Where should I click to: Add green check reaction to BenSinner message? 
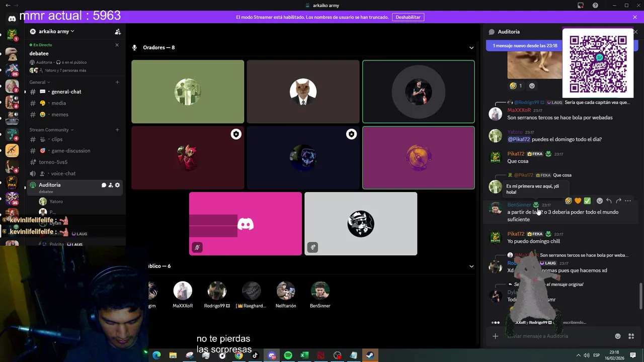click(x=587, y=201)
